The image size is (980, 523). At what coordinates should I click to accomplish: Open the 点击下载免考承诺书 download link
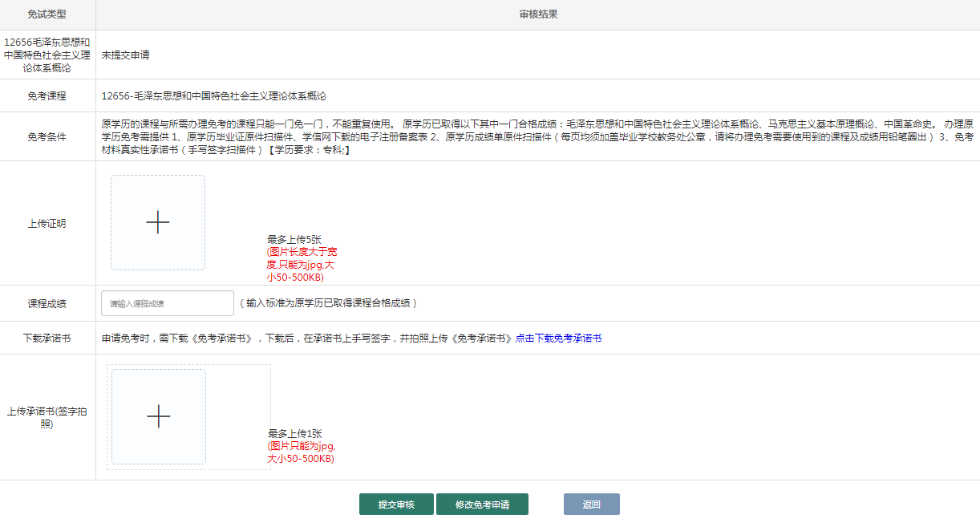click(558, 339)
